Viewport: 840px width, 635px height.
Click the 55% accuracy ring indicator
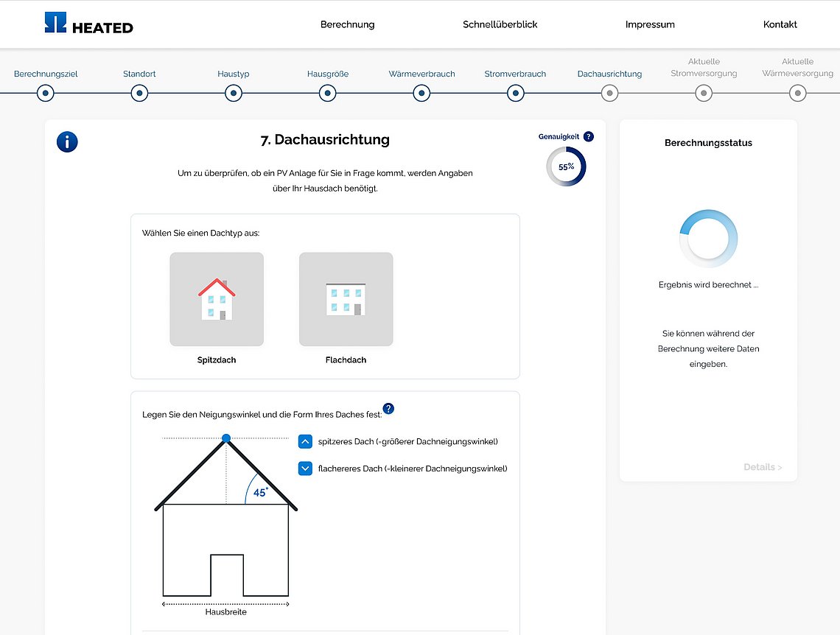click(566, 166)
